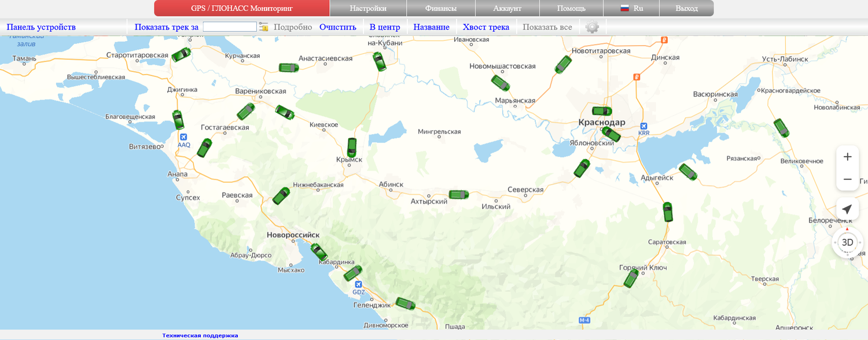Click the Усть-Лабинск map label
The height and width of the screenshot is (340, 868).
(x=785, y=59)
